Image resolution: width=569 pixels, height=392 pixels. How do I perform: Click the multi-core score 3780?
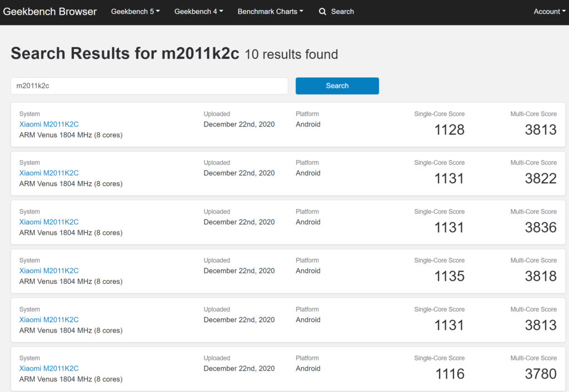click(541, 374)
